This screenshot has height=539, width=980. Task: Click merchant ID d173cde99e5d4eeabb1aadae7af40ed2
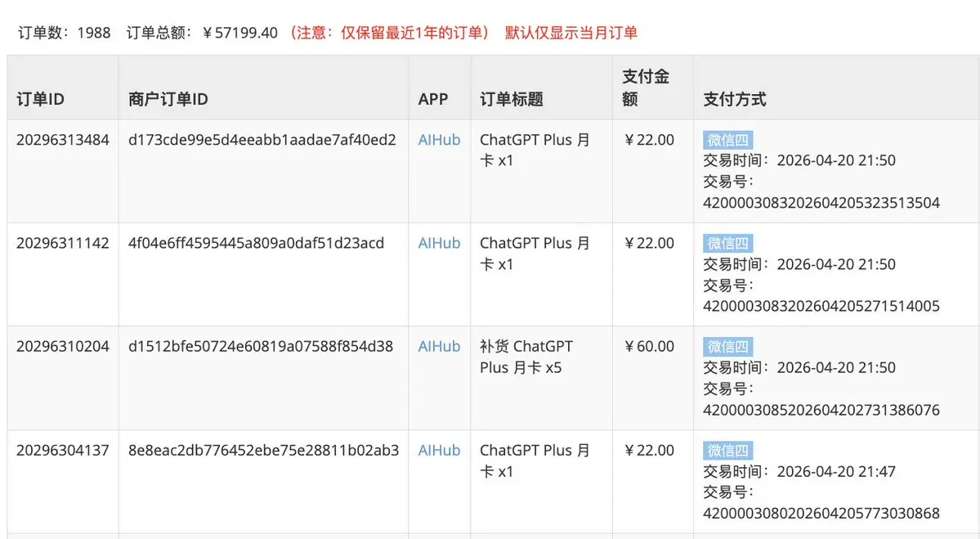262,140
